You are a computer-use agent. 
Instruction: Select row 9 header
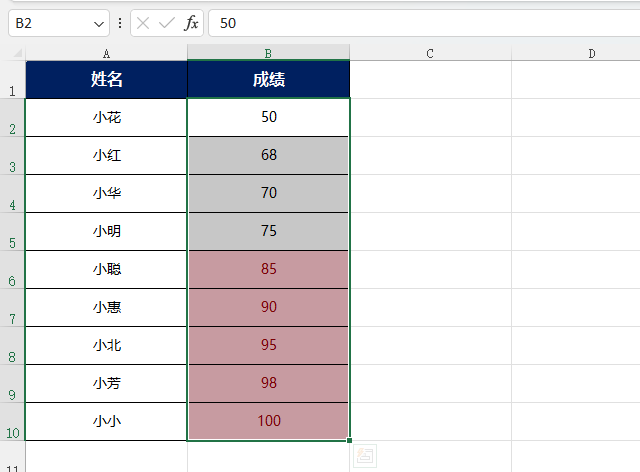(x=12, y=383)
